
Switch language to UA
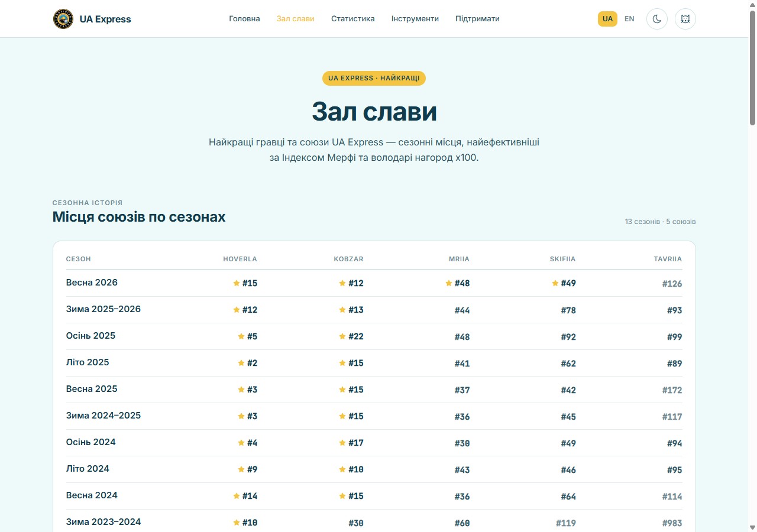click(x=607, y=19)
